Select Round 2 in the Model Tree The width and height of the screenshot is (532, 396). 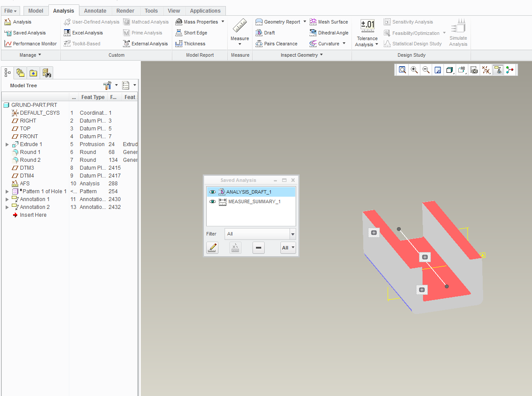coord(30,160)
